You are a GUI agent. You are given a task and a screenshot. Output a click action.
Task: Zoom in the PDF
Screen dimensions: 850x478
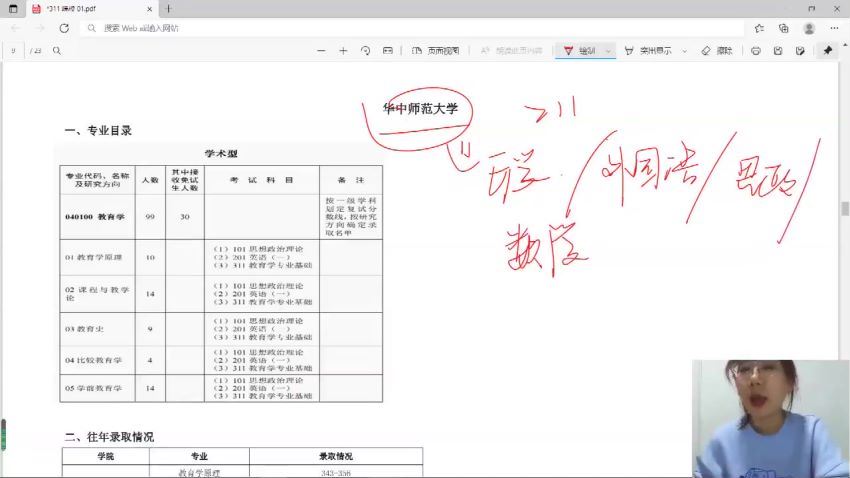(343, 50)
